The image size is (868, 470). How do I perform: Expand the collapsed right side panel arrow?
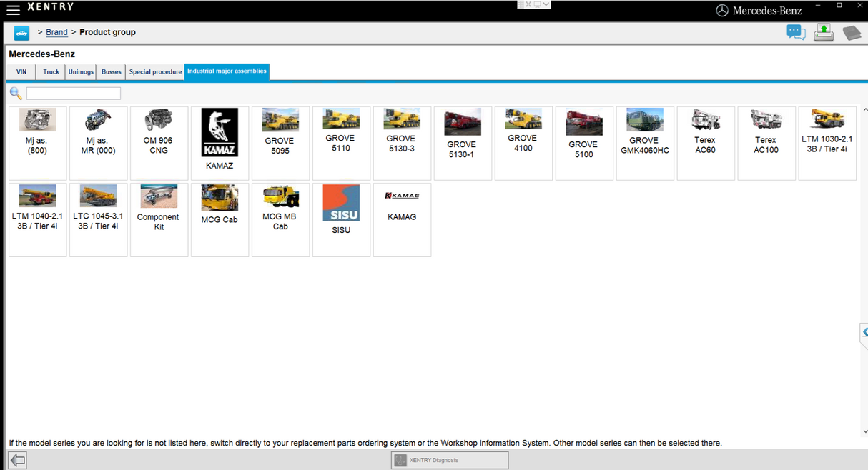pos(864,332)
